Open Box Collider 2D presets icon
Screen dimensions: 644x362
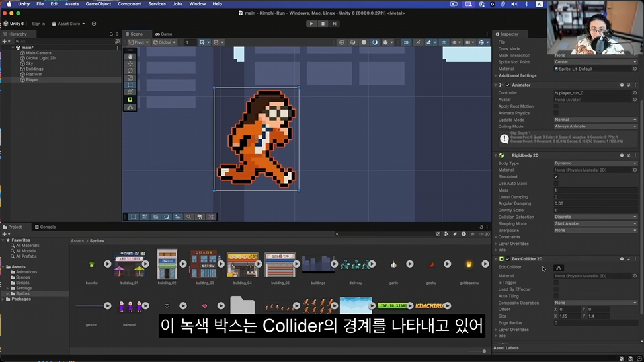(x=628, y=259)
